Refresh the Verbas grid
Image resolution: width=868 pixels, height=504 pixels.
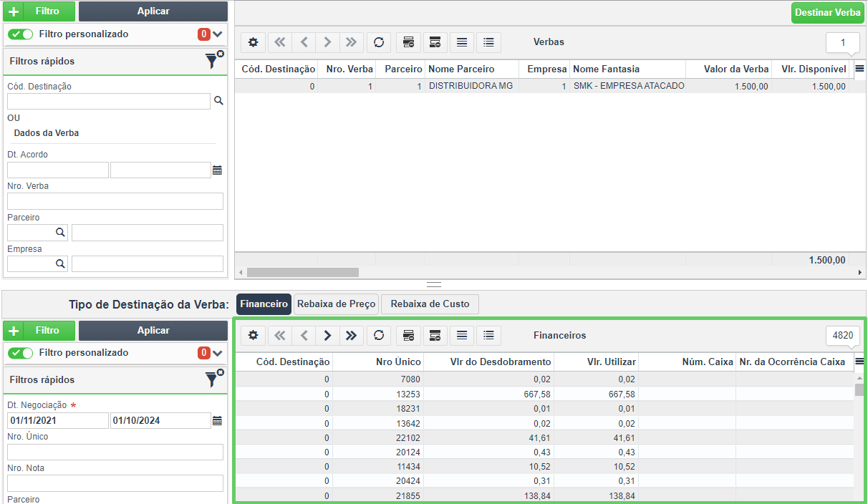pyautogui.click(x=379, y=42)
